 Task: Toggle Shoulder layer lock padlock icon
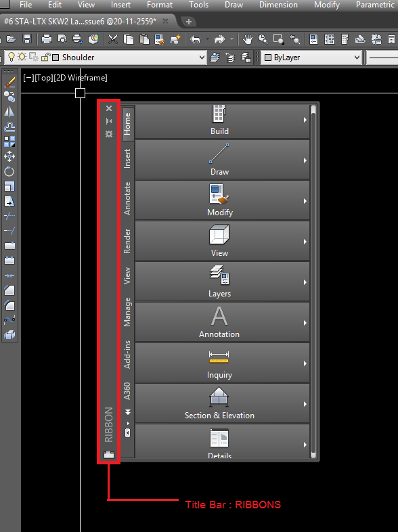coord(45,57)
